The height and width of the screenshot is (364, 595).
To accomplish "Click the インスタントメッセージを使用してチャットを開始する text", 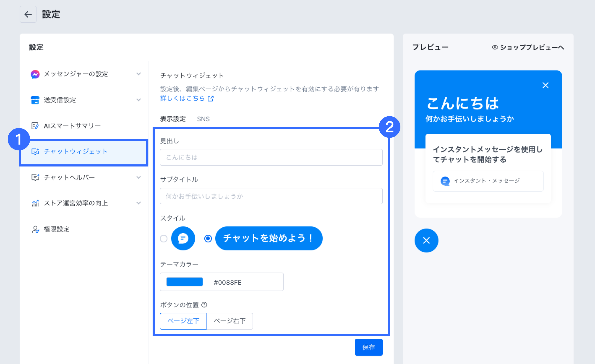I will pyautogui.click(x=488, y=154).
